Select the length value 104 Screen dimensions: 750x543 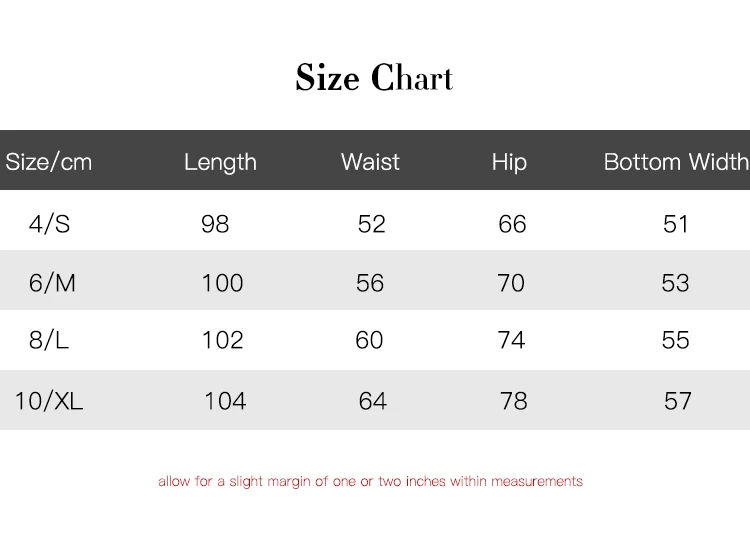[x=225, y=401]
